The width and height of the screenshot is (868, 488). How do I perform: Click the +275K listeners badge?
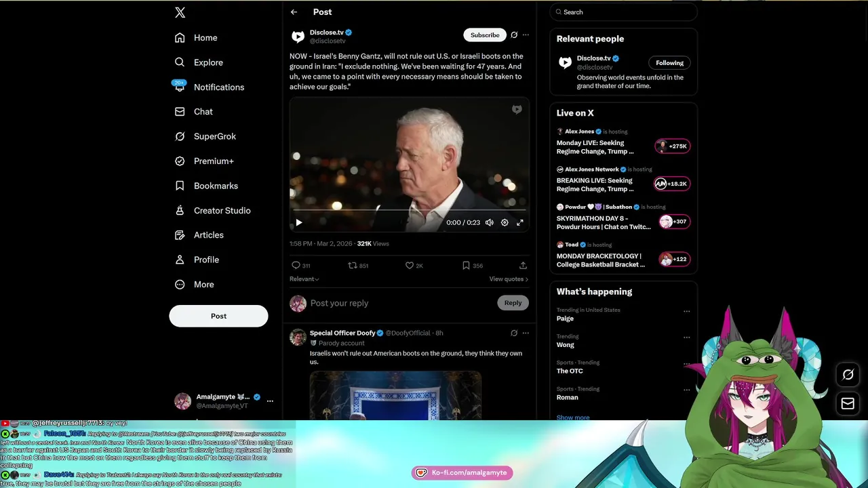[672, 146]
